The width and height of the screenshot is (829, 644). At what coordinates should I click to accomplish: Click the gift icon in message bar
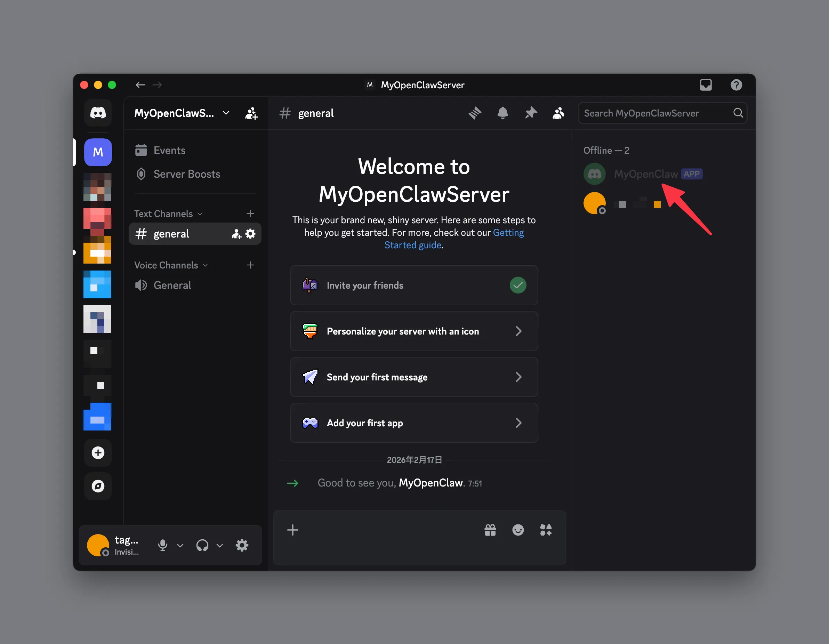pos(490,530)
